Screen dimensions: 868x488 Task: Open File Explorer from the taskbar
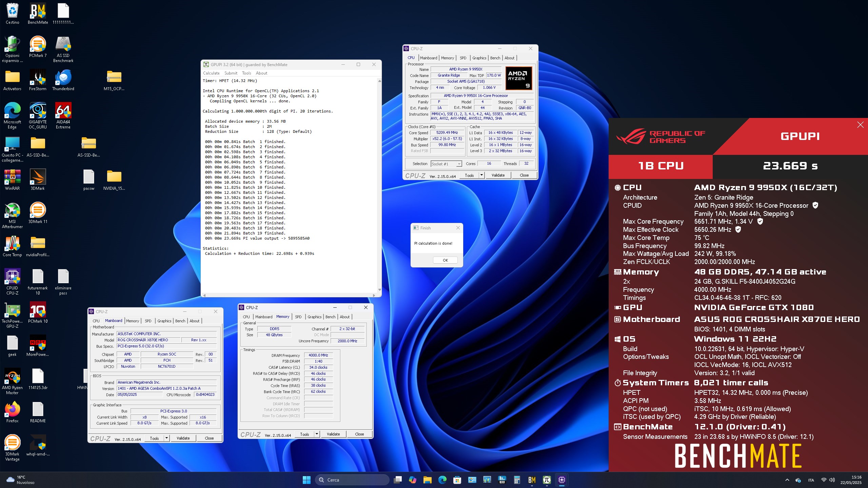point(427,480)
